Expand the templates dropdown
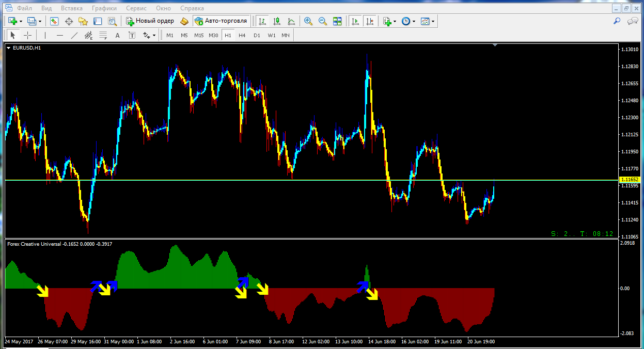This screenshot has height=349, width=644. point(433,21)
